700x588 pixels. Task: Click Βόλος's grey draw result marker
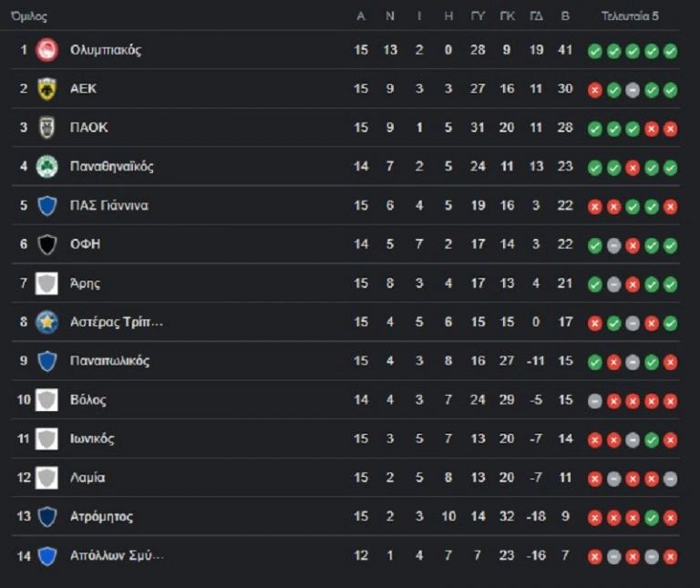coord(594,401)
